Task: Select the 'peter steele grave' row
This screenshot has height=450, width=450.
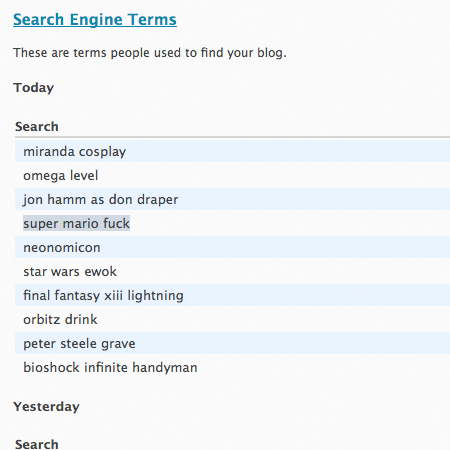Action: (x=232, y=343)
